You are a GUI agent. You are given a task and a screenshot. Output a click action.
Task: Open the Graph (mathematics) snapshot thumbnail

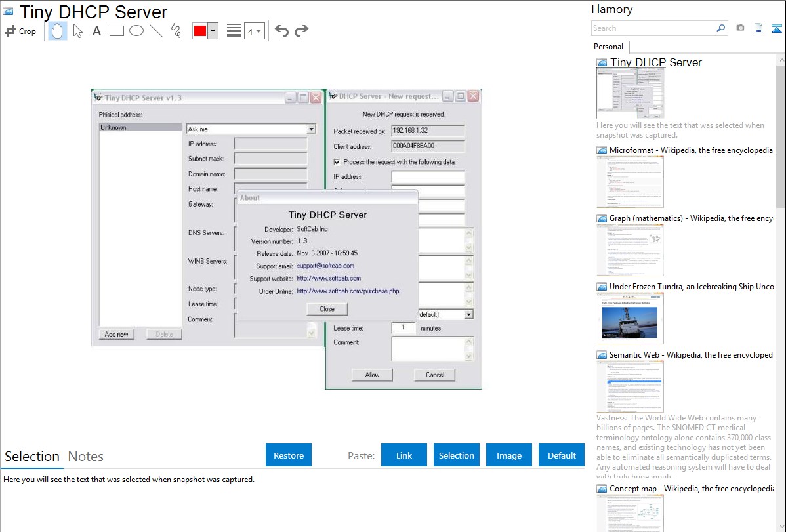[630, 250]
